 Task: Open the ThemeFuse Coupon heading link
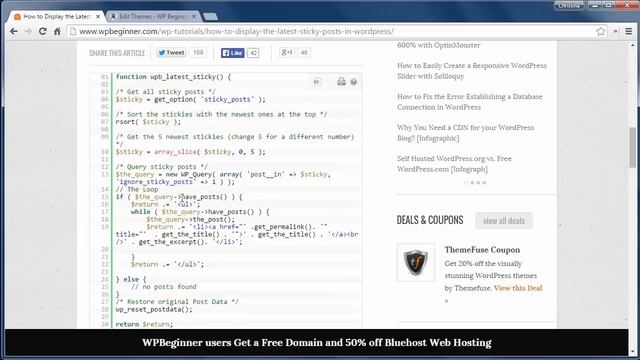click(x=482, y=250)
